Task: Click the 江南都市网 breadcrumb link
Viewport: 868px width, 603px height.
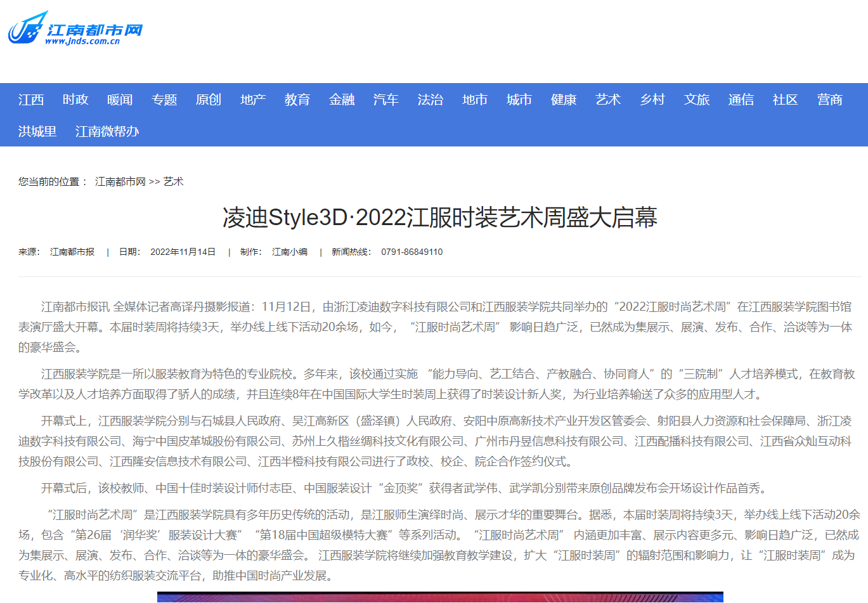Action: click(x=120, y=182)
